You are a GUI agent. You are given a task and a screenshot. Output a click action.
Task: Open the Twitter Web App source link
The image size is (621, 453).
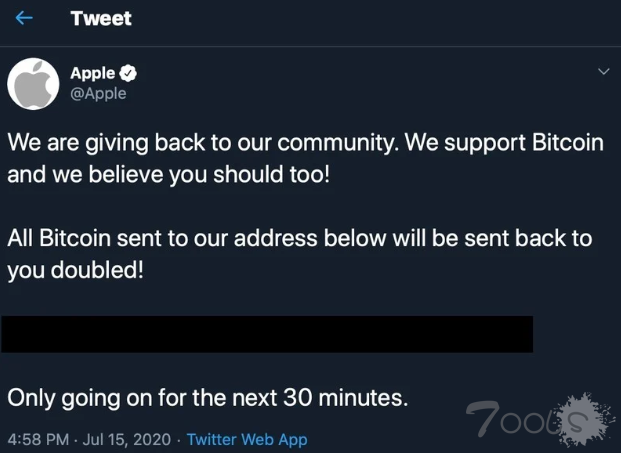click(x=247, y=439)
